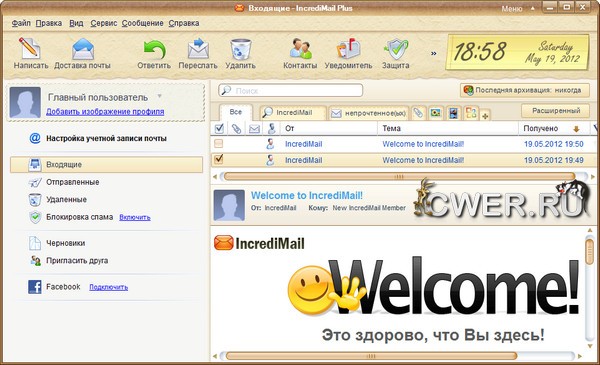Screen dimensions: 600x365
Task: Select the Welcome to IncrediMail! 19:50 subject
Action: (x=423, y=144)
